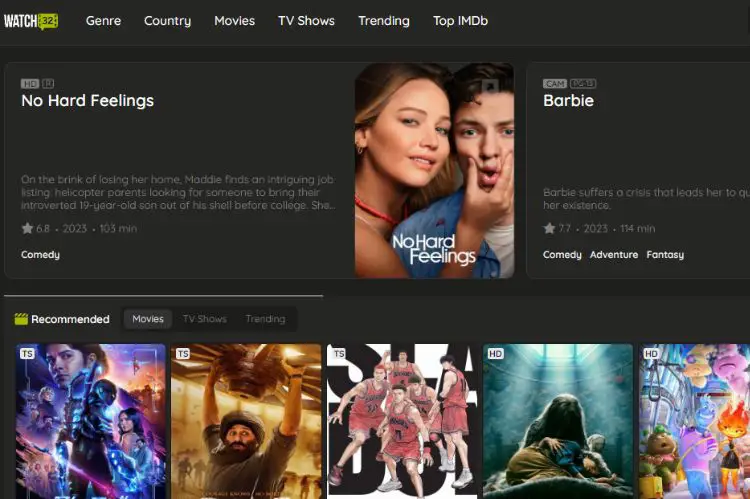
Task: Click the HD badge on No Hard Feelings
Action: pyautogui.click(x=30, y=84)
